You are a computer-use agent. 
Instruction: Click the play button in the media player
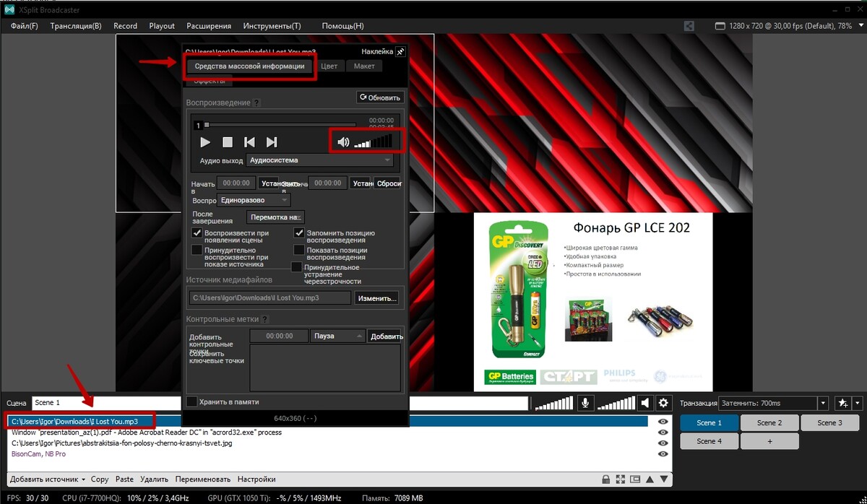click(205, 143)
